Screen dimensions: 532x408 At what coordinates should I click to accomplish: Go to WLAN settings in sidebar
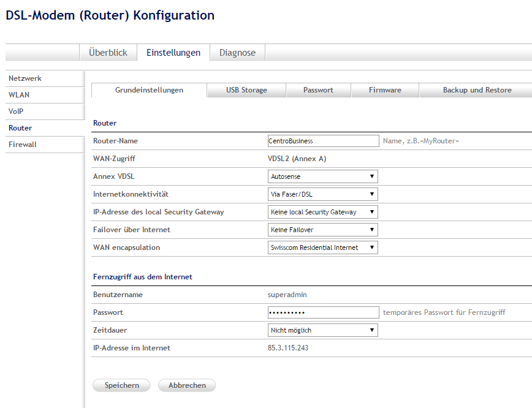19,95
